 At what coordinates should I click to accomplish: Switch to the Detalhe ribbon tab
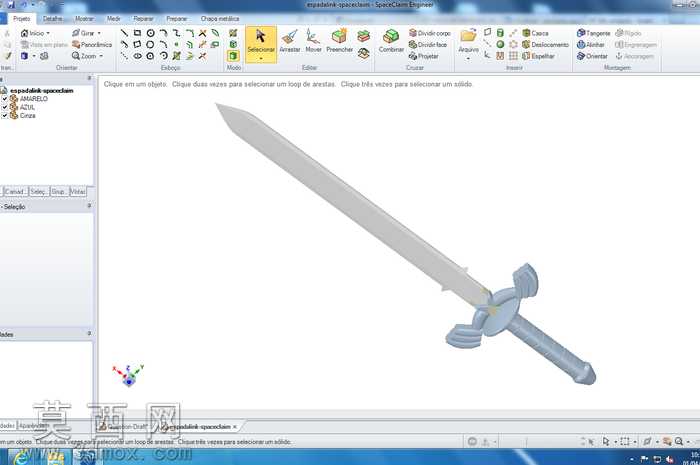53,19
